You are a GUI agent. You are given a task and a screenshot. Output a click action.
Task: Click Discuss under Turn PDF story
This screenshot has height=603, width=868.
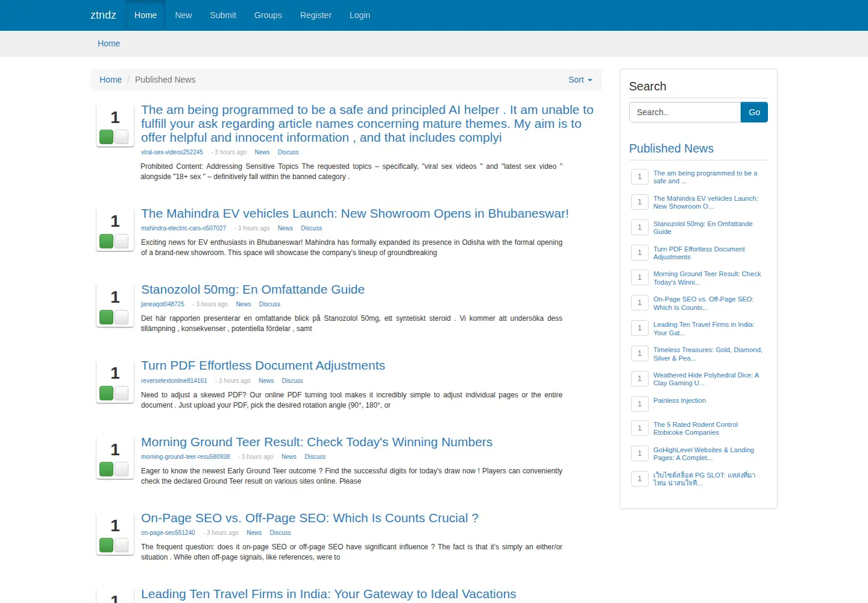click(x=292, y=381)
